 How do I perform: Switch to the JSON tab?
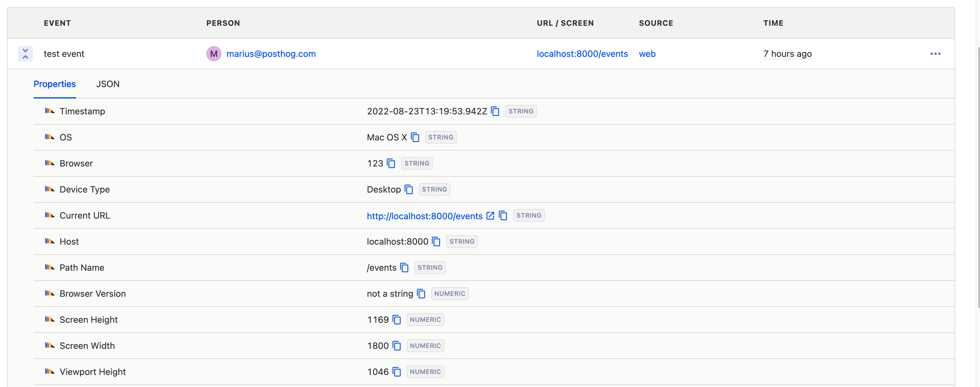[108, 84]
